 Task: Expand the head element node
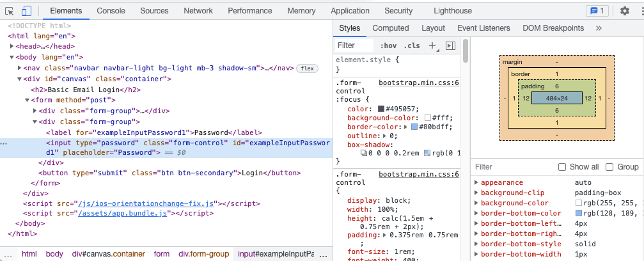(12, 47)
